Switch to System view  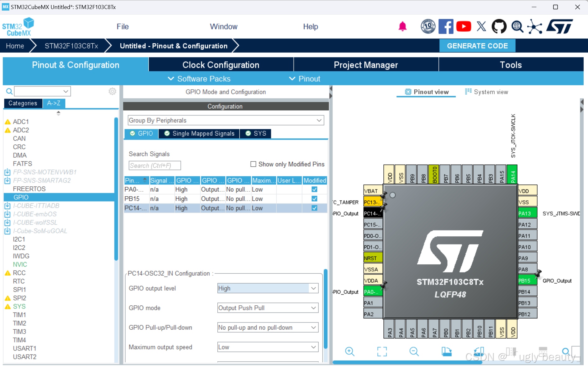[487, 92]
